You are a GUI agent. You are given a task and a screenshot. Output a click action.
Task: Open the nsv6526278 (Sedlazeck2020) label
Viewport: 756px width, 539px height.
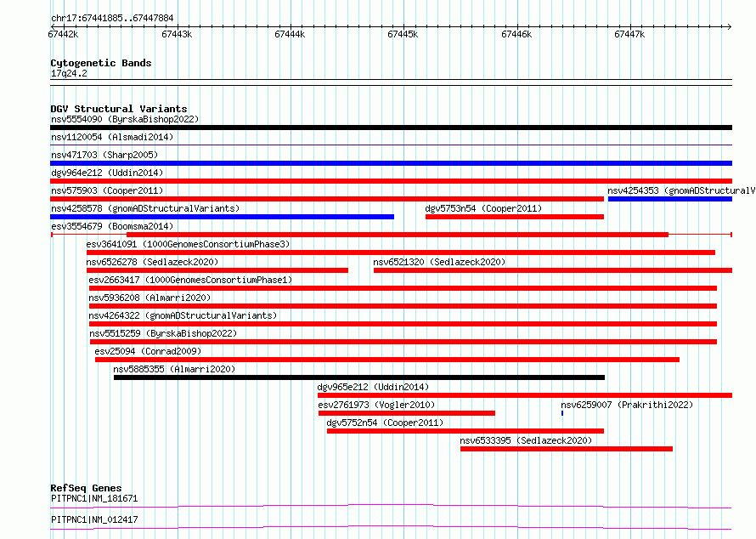[x=152, y=262]
